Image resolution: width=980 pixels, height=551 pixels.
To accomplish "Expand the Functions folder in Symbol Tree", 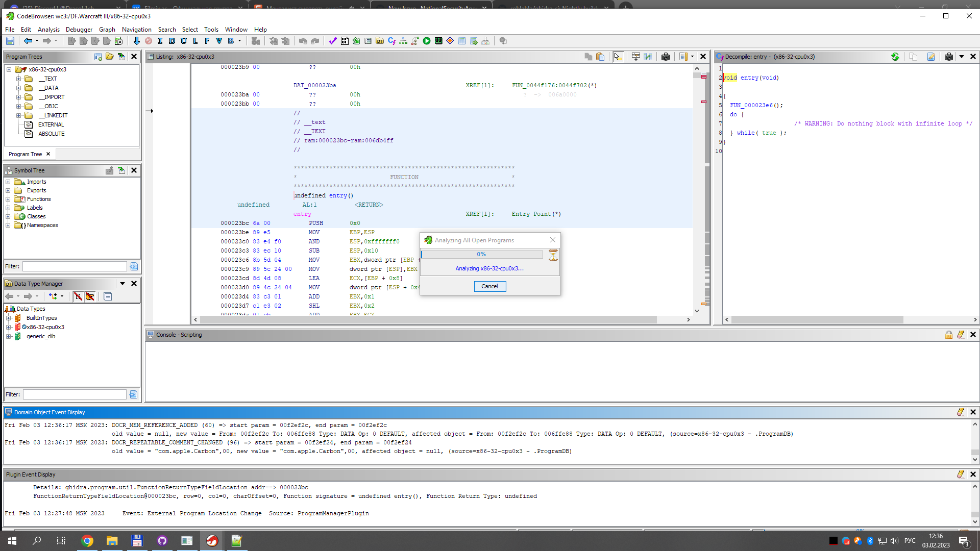I will (8, 199).
